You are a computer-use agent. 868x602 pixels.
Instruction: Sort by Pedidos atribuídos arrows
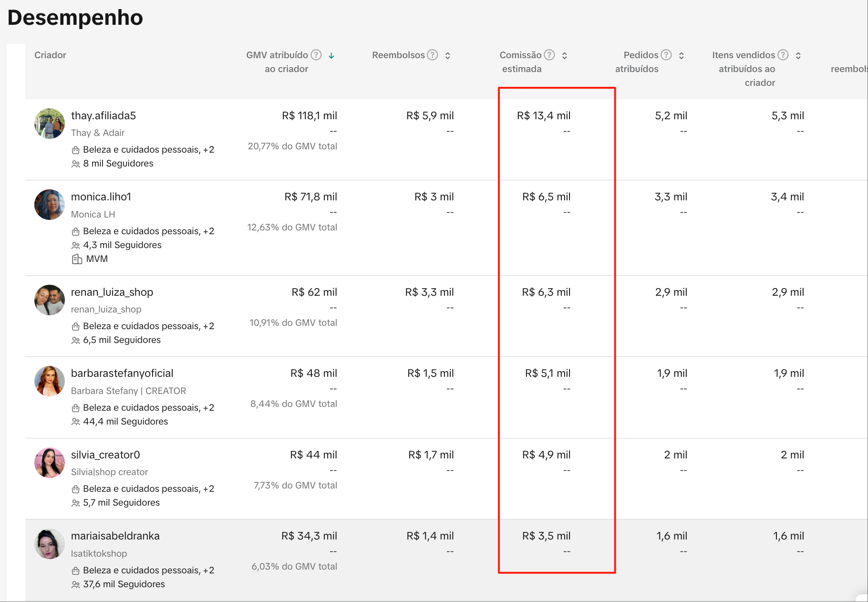[682, 56]
